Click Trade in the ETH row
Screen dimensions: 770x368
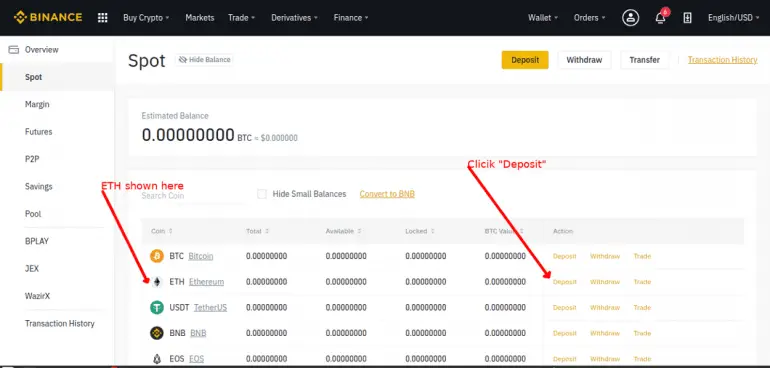642,282
